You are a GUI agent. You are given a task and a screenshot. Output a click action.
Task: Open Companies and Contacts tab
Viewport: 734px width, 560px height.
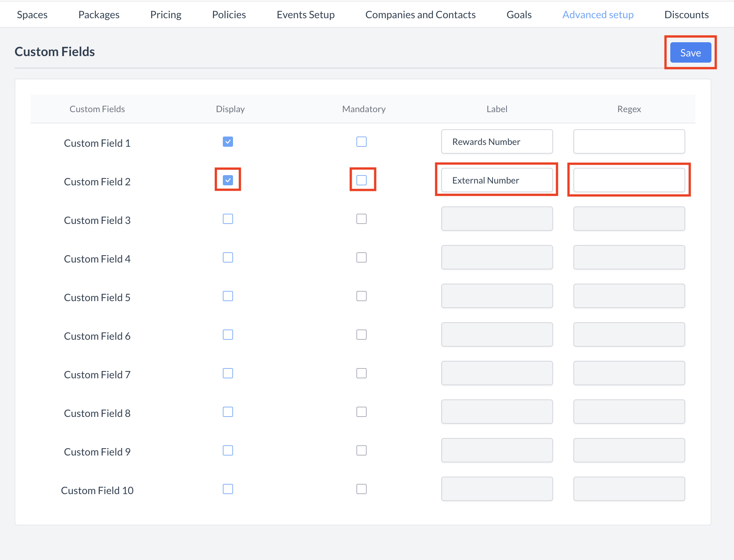pos(420,15)
